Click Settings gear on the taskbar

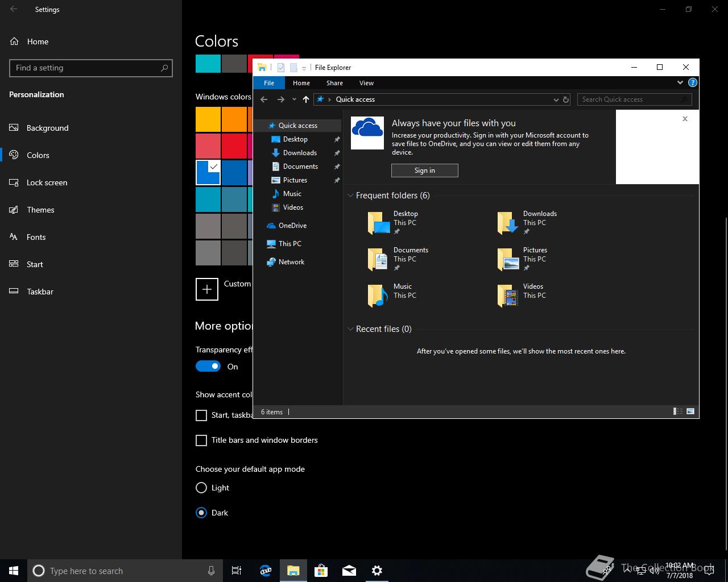[x=377, y=571]
